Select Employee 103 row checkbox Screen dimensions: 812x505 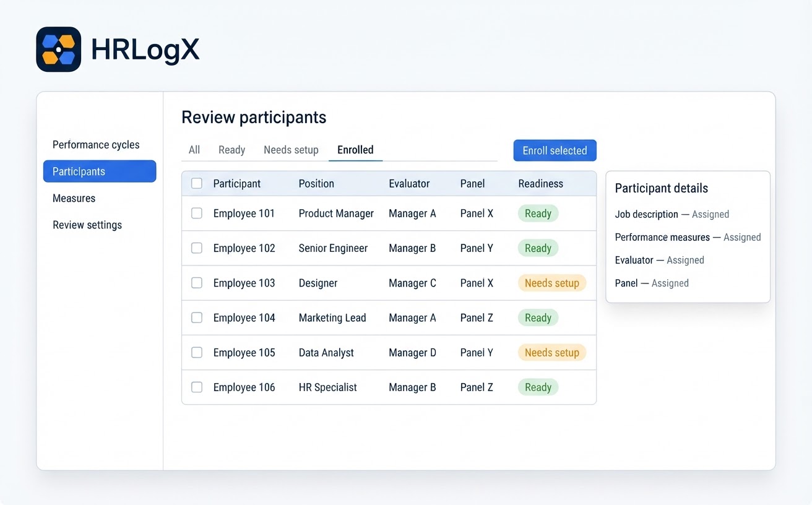tap(197, 283)
